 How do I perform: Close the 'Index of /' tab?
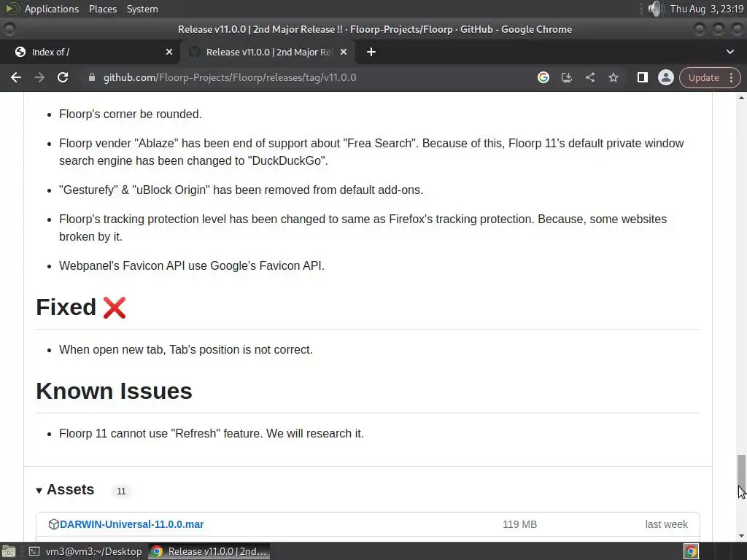coord(169,52)
